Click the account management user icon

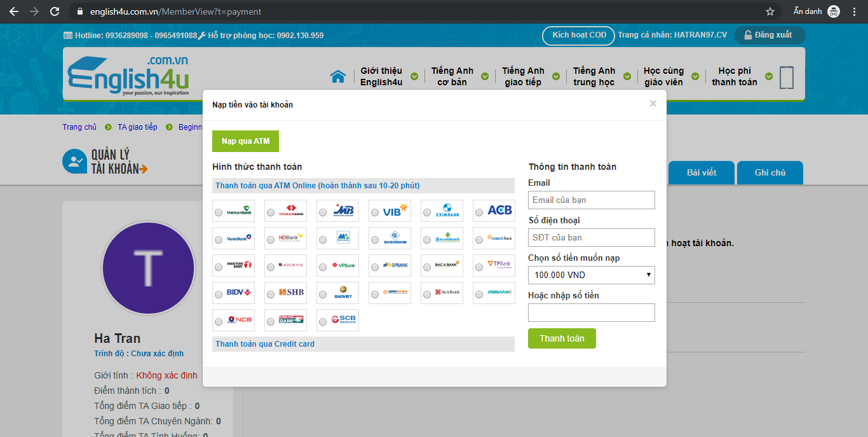[x=74, y=162]
